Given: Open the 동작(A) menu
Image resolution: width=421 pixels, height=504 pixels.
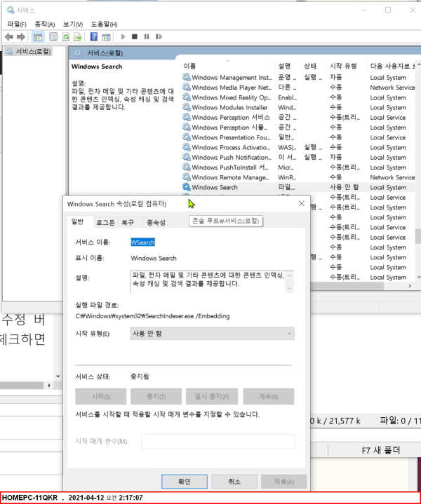Looking at the screenshot, I should point(45,24).
